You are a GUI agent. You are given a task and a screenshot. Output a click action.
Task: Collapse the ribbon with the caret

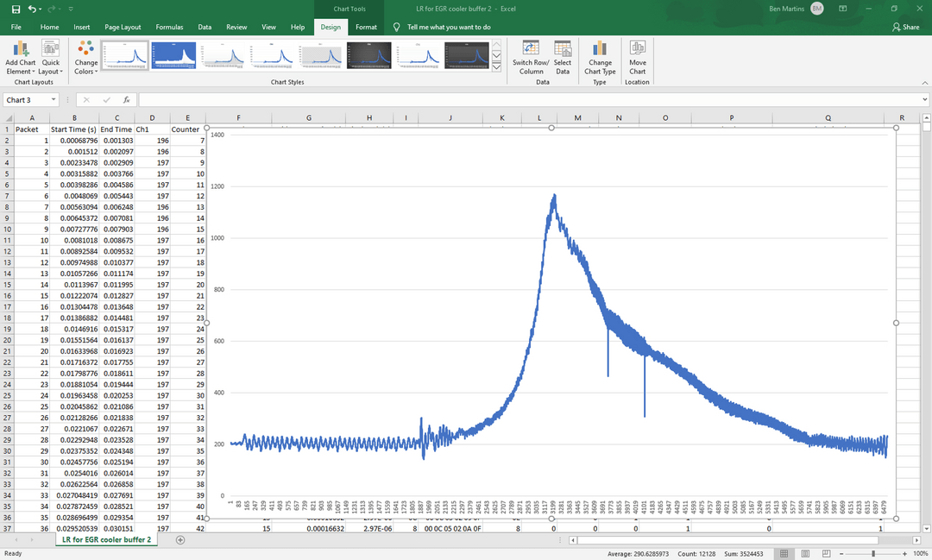(x=925, y=83)
